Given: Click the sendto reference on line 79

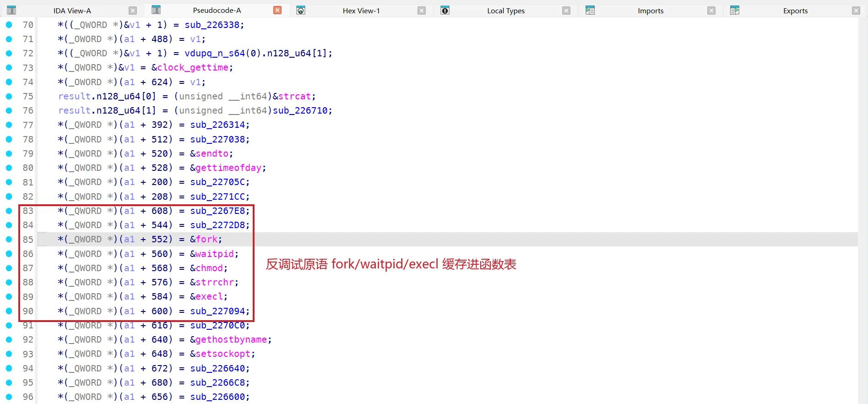Looking at the screenshot, I should pyautogui.click(x=212, y=153).
